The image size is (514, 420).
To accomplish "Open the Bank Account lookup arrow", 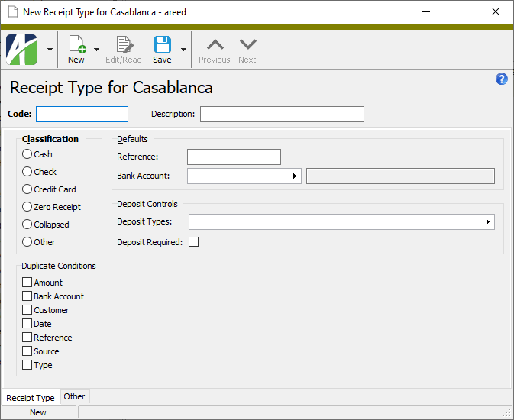I will click(x=295, y=176).
